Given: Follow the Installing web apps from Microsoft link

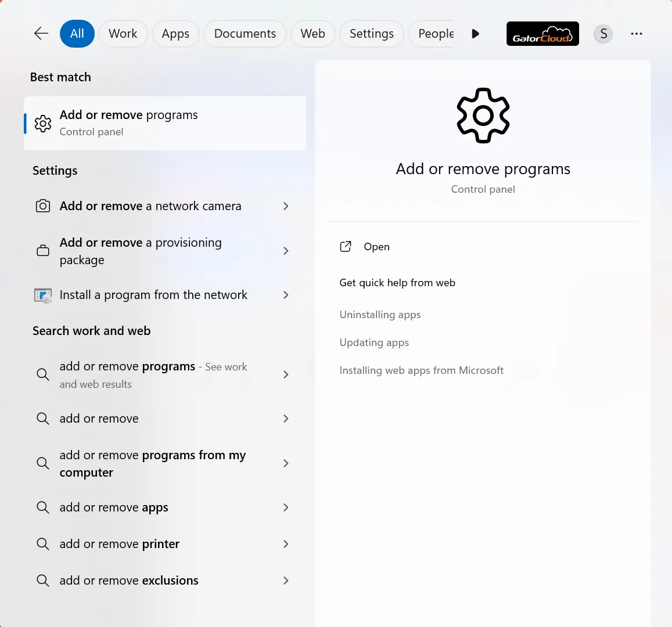Looking at the screenshot, I should click(x=421, y=370).
